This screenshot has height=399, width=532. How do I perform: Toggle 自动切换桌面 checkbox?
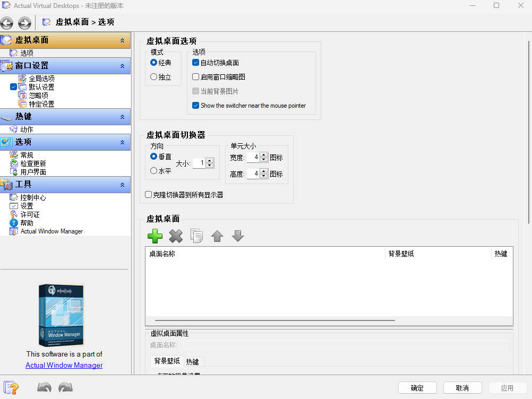[195, 63]
